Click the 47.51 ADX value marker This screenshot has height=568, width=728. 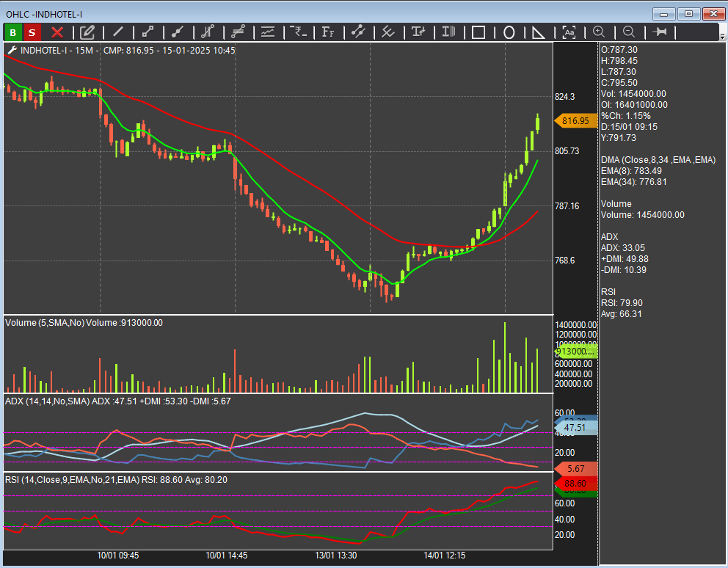(x=575, y=427)
